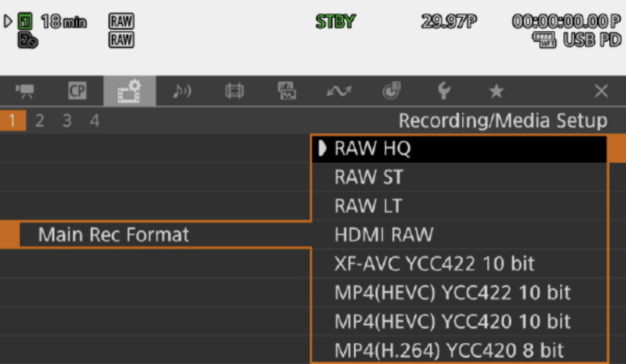Open the Assistance Functions menu icon
The image size is (626, 364).
pos(287,92)
